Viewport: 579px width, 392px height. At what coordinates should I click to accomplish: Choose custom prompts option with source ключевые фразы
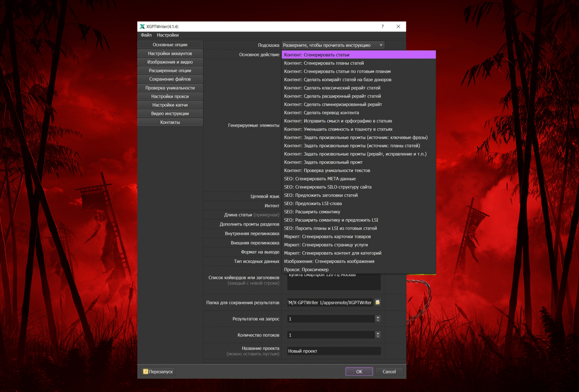pyautogui.click(x=359, y=137)
